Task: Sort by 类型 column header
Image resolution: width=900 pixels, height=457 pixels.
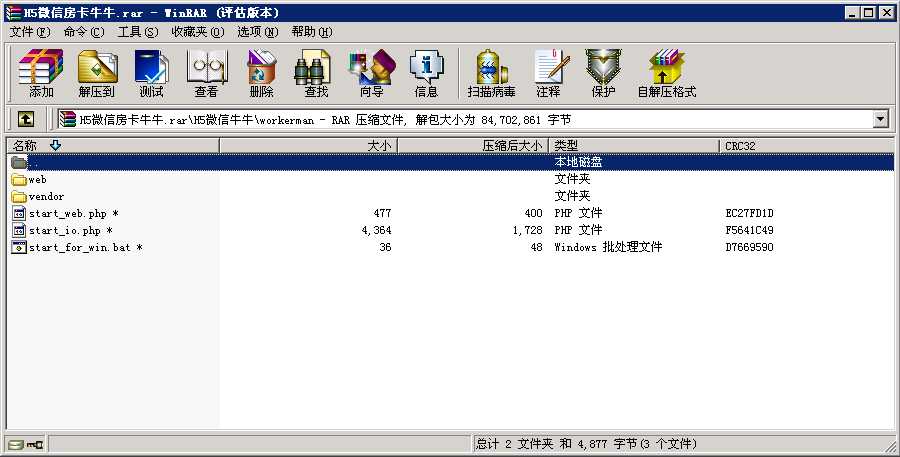Action: tap(634, 146)
